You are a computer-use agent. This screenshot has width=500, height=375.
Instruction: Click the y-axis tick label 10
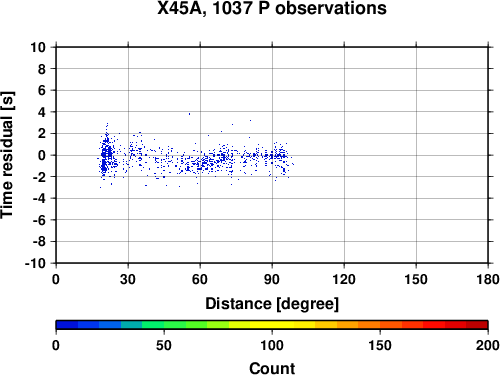(38, 47)
